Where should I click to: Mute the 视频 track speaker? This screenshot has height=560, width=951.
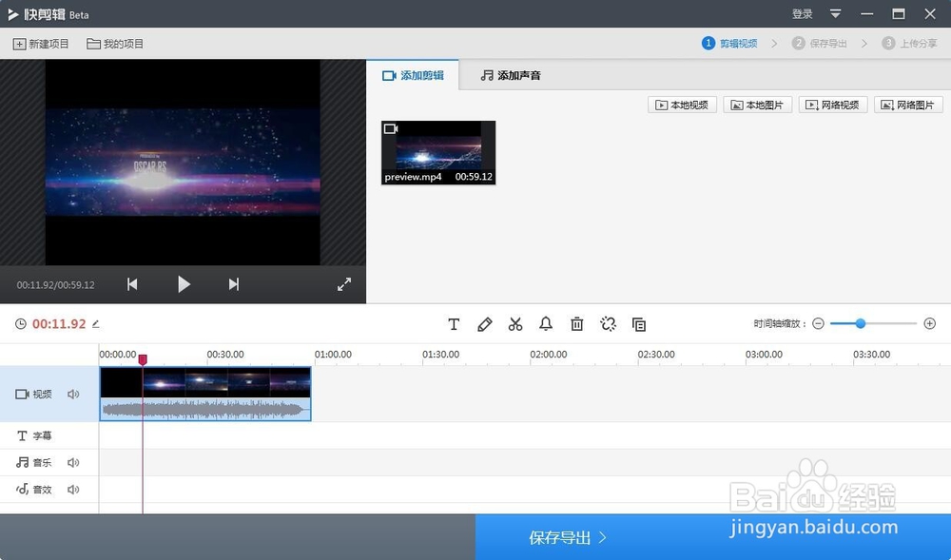coord(73,394)
